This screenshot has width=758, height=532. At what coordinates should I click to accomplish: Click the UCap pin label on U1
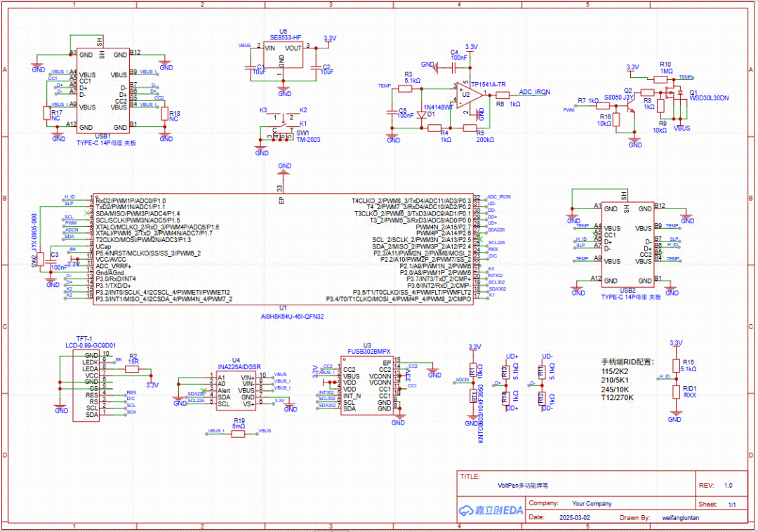(x=103, y=246)
